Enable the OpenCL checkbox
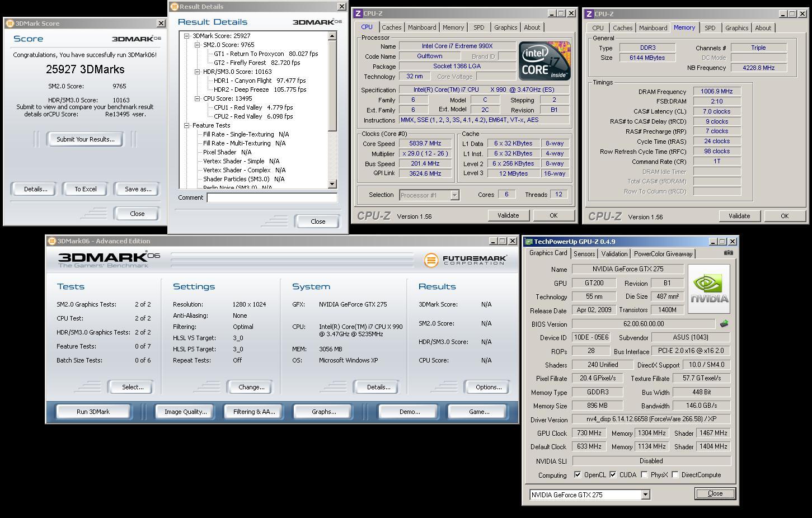The height and width of the screenshot is (518, 812). coord(578,475)
